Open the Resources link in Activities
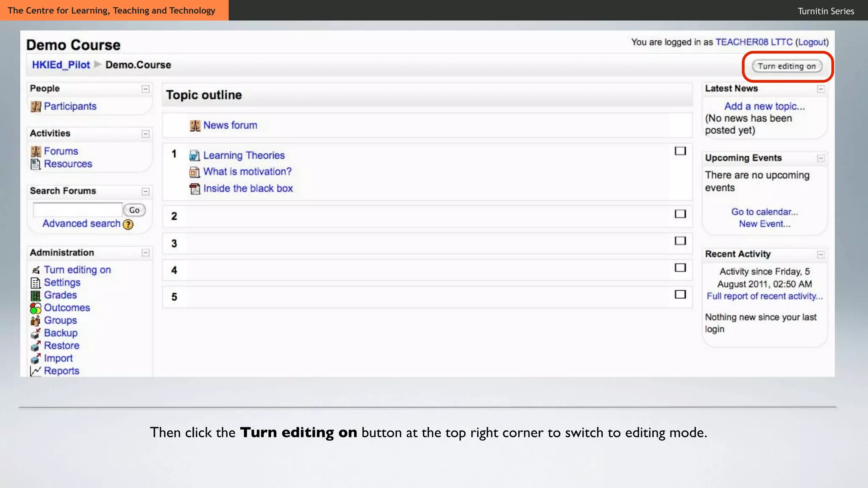 [x=68, y=164]
